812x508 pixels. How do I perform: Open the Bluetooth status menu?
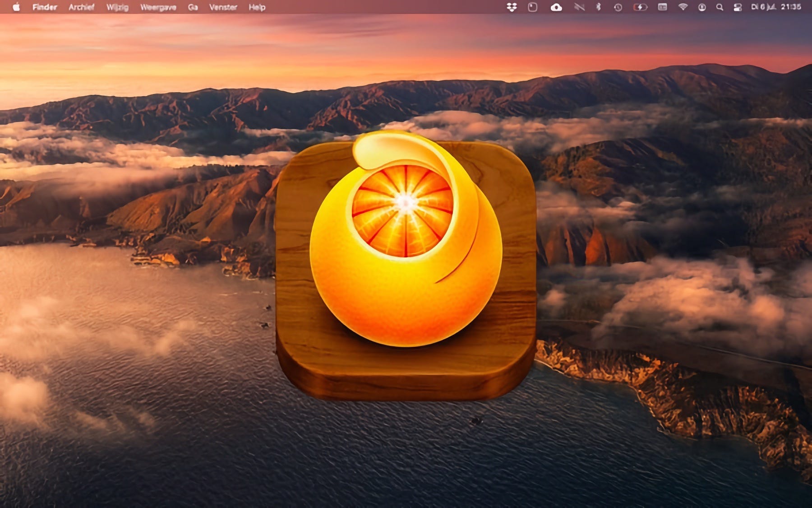tap(599, 7)
